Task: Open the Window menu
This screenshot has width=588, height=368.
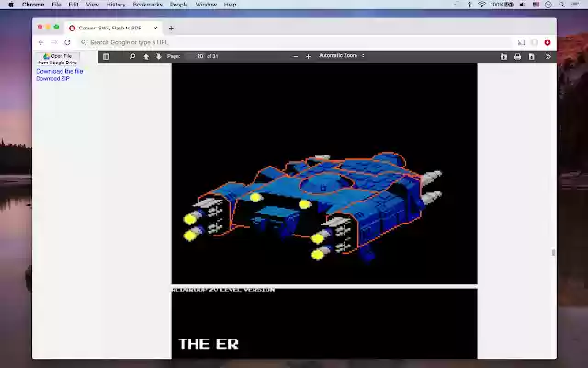Action: click(x=206, y=5)
